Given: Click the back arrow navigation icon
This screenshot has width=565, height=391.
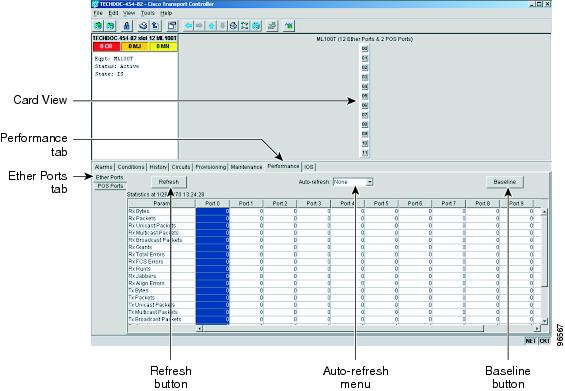Looking at the screenshot, I should coord(188,26).
